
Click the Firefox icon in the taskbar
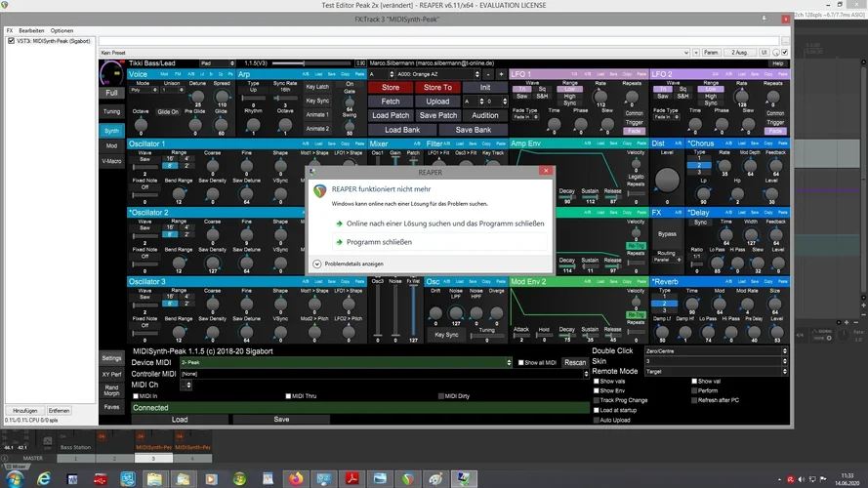(297, 478)
